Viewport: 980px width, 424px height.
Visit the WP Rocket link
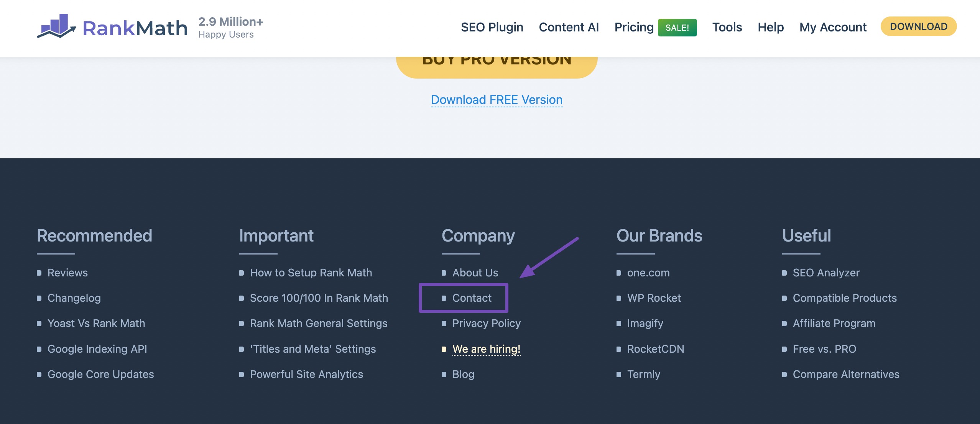click(654, 298)
